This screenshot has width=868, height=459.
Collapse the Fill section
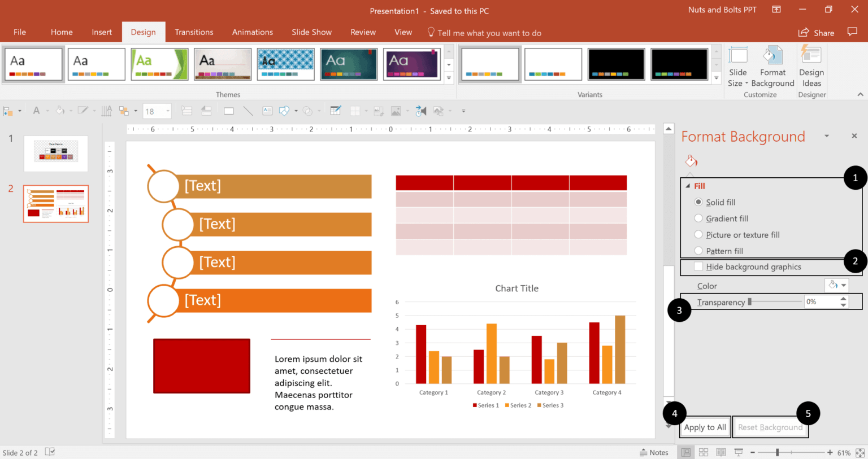click(x=688, y=186)
